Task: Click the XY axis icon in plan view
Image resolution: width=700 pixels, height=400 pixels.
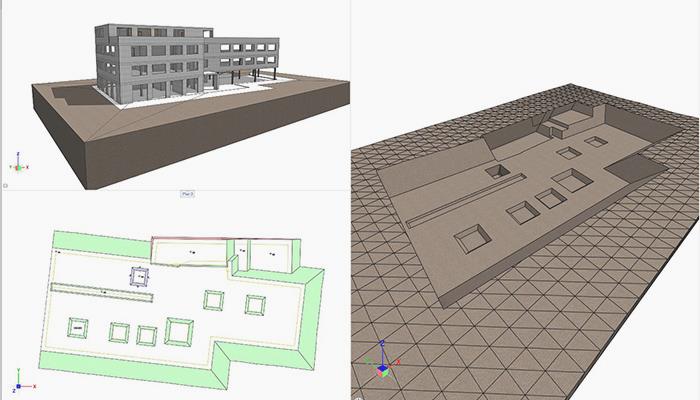Action: coord(20,385)
